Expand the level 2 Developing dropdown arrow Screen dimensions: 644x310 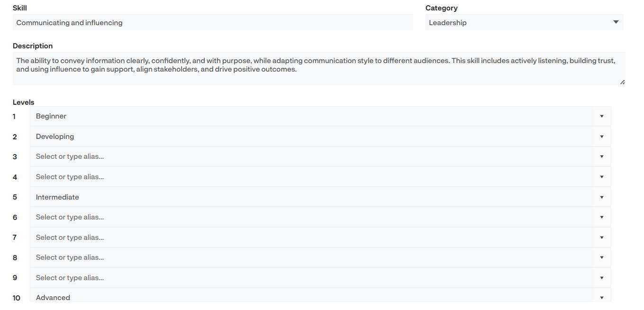point(601,137)
